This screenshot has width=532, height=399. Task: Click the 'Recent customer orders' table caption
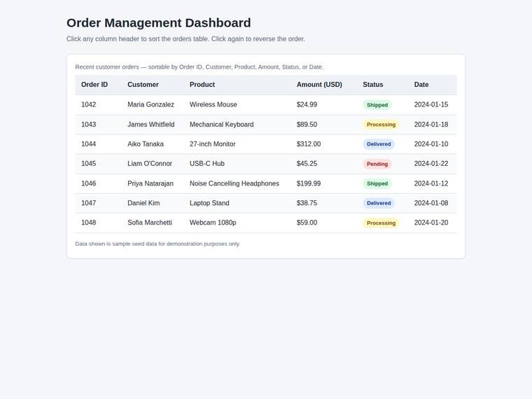pos(199,66)
